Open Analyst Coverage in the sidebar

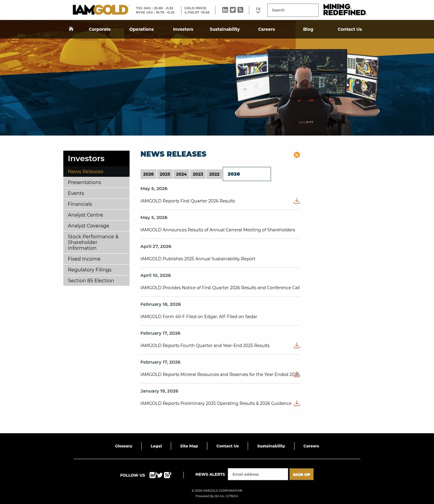pyautogui.click(x=96, y=226)
